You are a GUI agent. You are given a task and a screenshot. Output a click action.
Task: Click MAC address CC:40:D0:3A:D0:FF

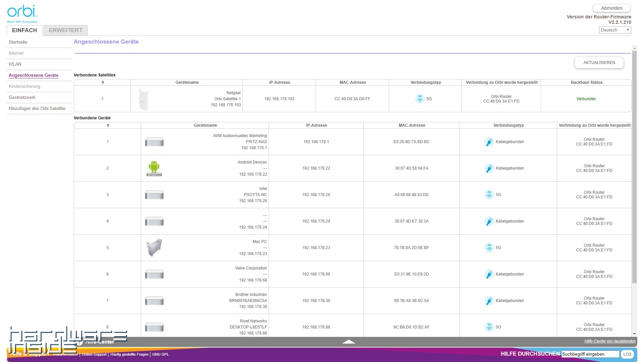352,99
